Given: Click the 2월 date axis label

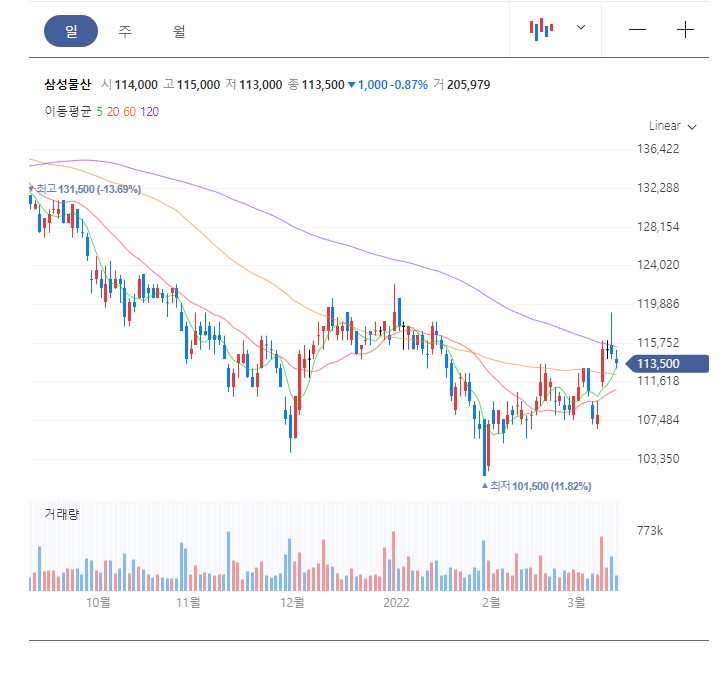Looking at the screenshot, I should 491,602.
